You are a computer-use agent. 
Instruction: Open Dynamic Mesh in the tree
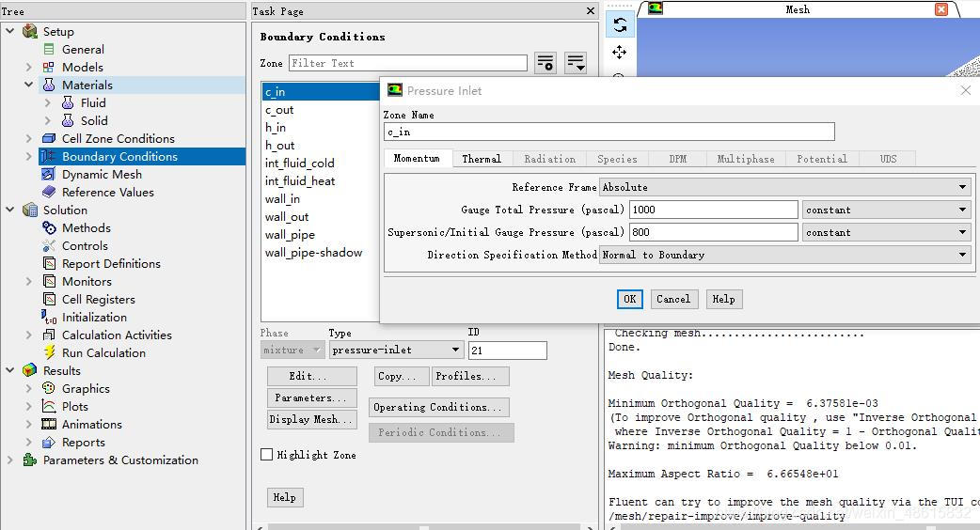102,175
